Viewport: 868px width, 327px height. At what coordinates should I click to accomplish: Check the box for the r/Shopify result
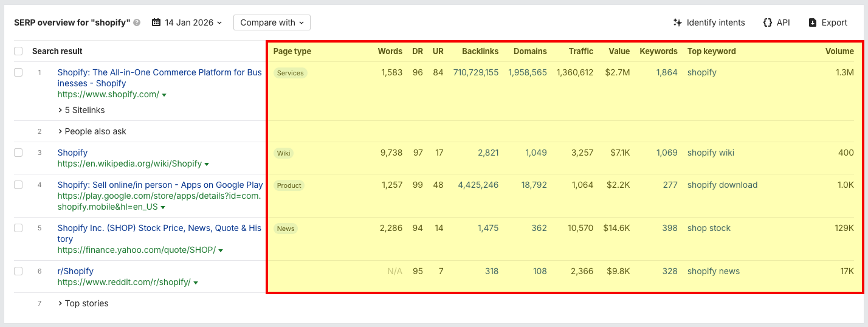(18, 271)
